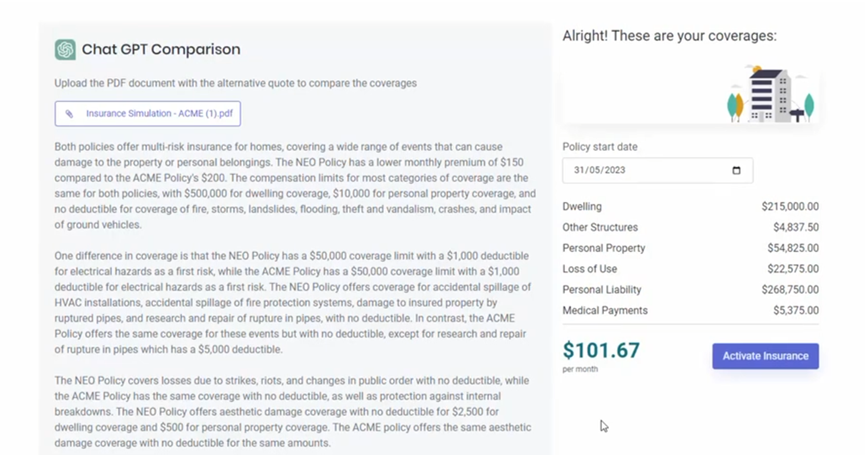Open the calendar picker icon
The height and width of the screenshot is (455, 865).
point(736,170)
